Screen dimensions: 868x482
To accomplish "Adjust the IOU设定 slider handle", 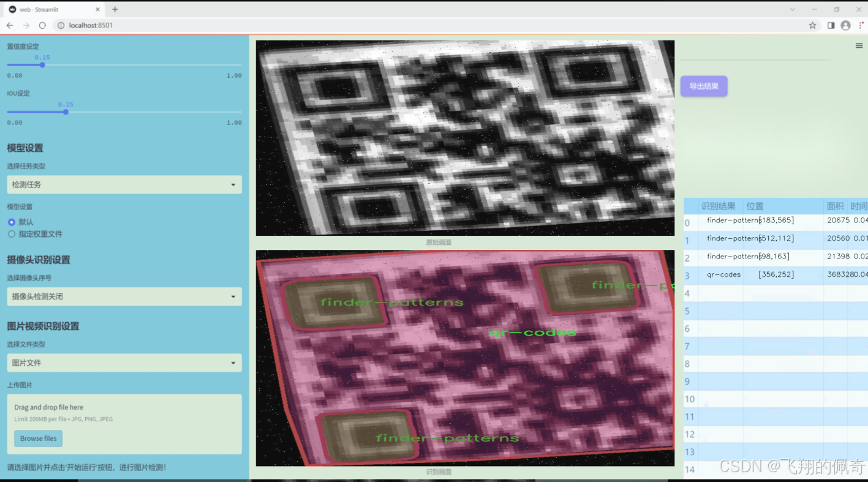I will [x=66, y=111].
